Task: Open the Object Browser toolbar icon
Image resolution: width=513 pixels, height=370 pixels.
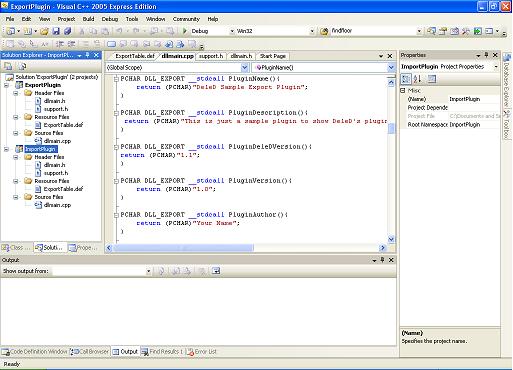Action: pos(454,31)
